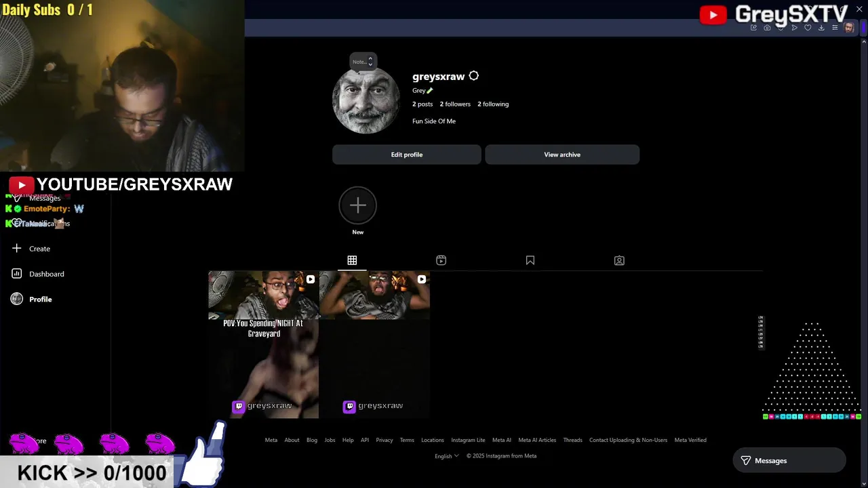Select the Profile avatar icon in sidebar
868x488 pixels.
pyautogui.click(x=17, y=299)
